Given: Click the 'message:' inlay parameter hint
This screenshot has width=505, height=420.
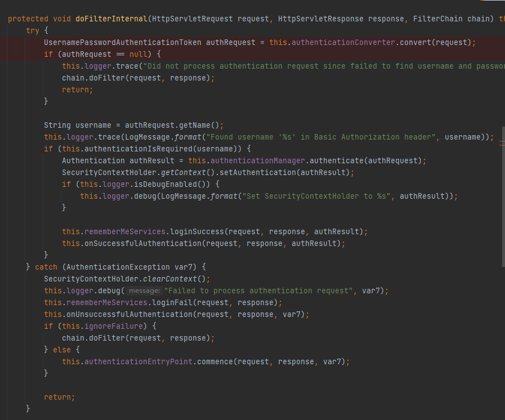Looking at the screenshot, I should pos(144,291).
